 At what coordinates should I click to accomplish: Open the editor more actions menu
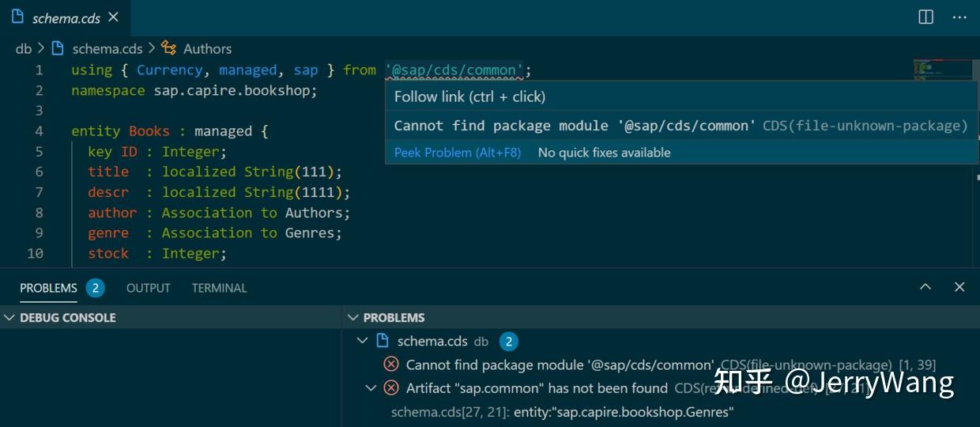pyautogui.click(x=959, y=17)
